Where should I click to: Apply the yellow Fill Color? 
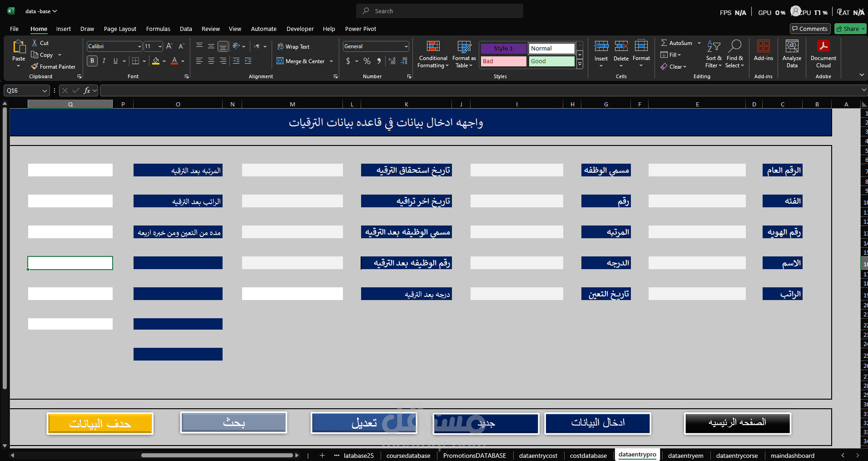point(156,61)
